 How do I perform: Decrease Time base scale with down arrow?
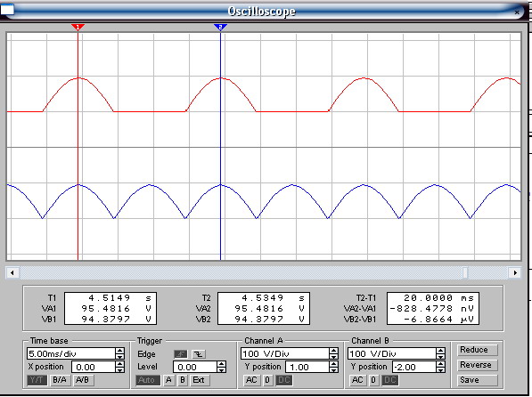tap(119, 357)
